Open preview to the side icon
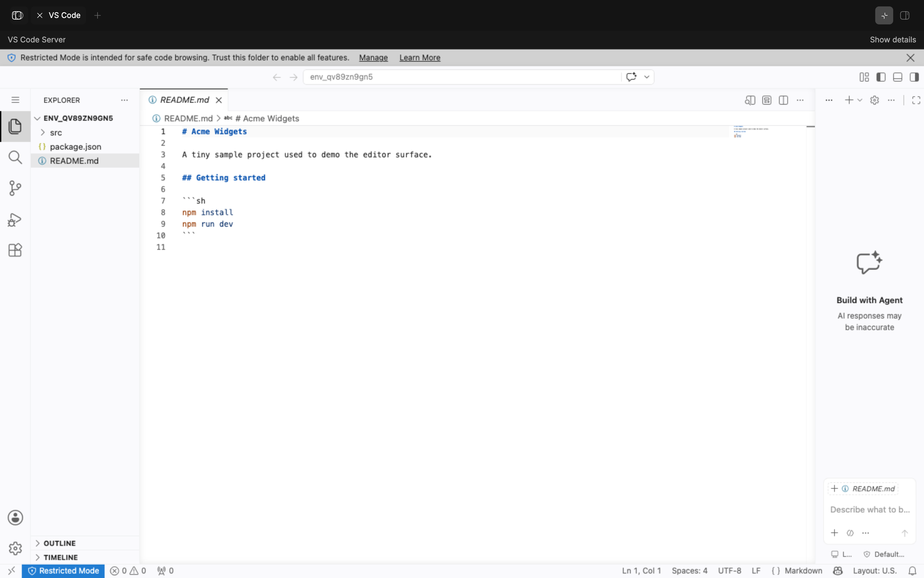924x578 pixels. [x=750, y=100]
